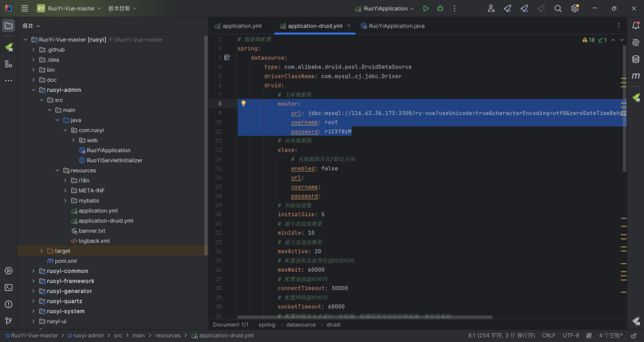Click the yellow intention lightbulb on line 8

(243, 104)
